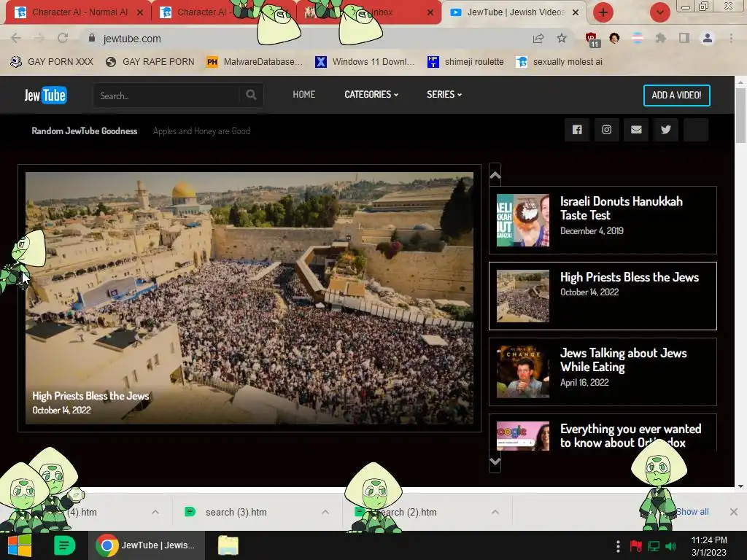Open the red tab-search chevron dropdown
The width and height of the screenshot is (747, 560).
coord(659,12)
